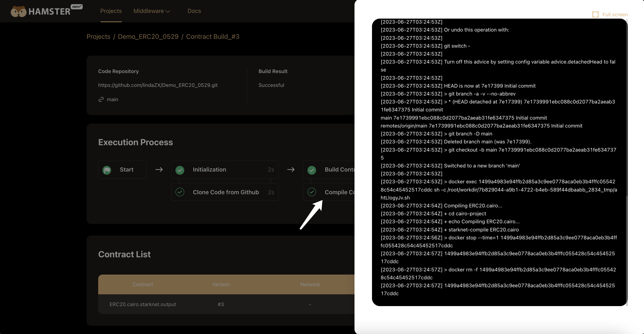The width and height of the screenshot is (644, 334).
Task: Click log line 'git branch -D main'
Action: click(x=436, y=134)
